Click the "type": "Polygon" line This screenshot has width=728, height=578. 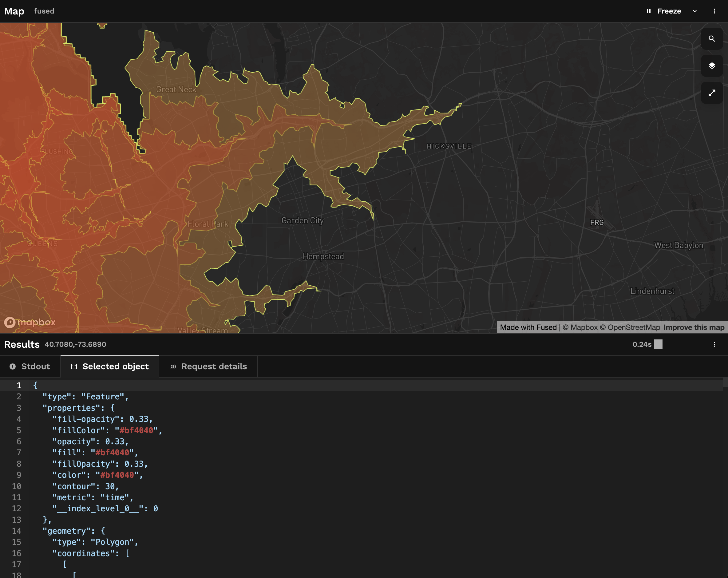click(95, 542)
